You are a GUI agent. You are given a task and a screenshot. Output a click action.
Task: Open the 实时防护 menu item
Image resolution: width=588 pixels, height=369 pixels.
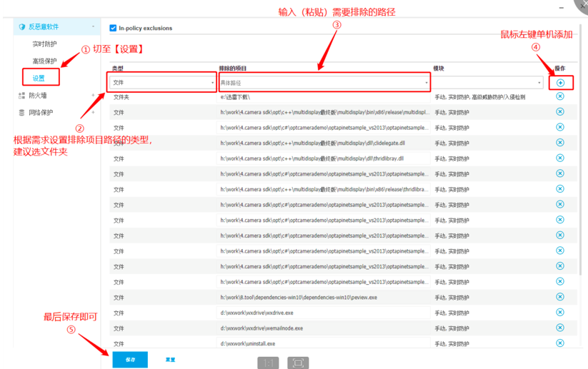tap(44, 44)
